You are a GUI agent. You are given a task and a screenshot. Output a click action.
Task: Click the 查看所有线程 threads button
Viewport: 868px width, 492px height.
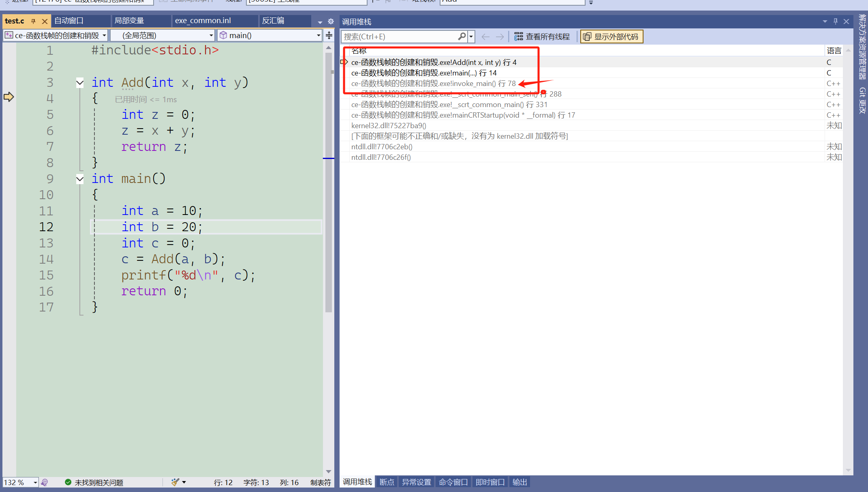click(x=542, y=37)
